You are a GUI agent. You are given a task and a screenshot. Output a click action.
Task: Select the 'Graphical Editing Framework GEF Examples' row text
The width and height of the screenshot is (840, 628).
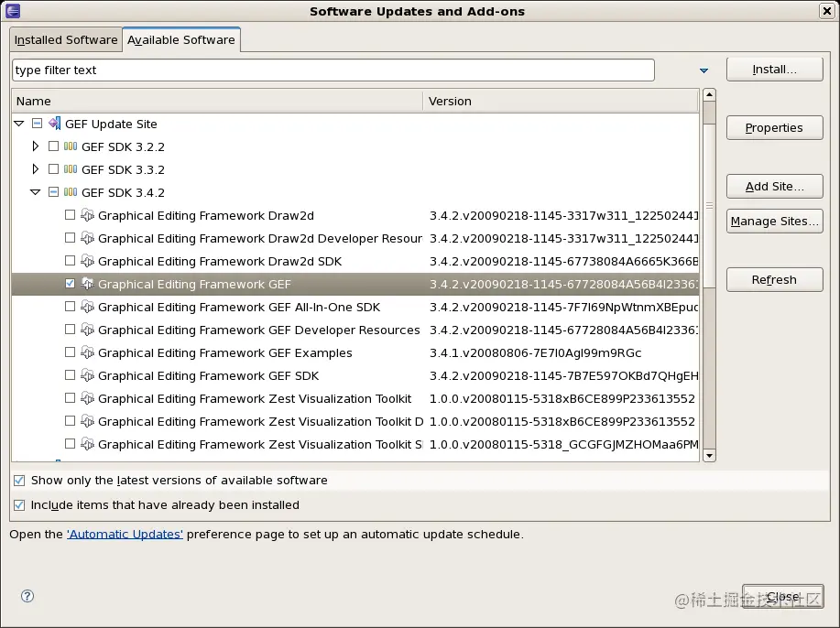pos(225,352)
